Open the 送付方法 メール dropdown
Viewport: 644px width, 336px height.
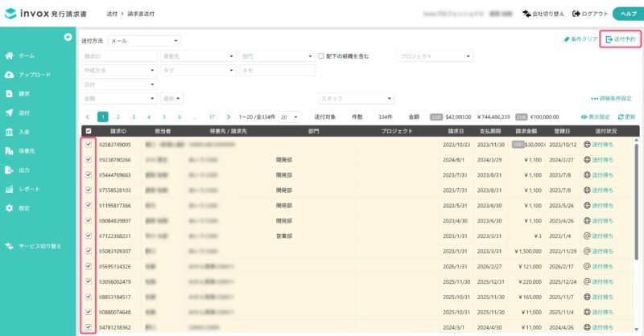[x=145, y=41]
